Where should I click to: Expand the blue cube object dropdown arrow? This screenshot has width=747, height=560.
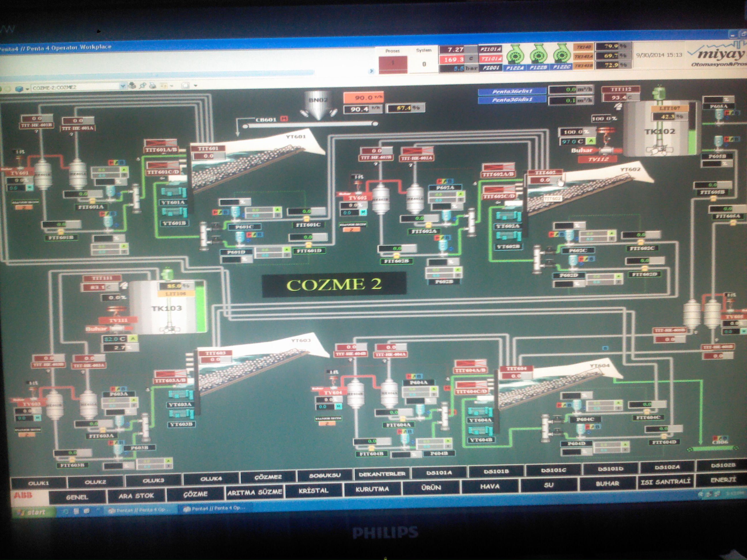pos(27,89)
